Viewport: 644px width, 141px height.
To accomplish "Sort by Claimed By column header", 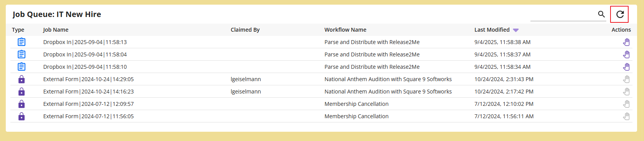I will 245,30.
